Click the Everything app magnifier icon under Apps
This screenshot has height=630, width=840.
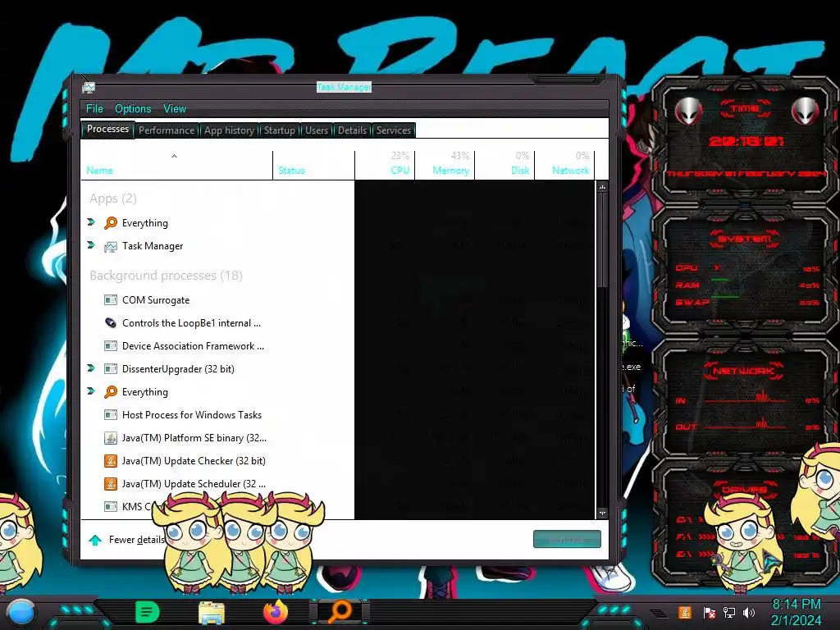click(x=111, y=223)
